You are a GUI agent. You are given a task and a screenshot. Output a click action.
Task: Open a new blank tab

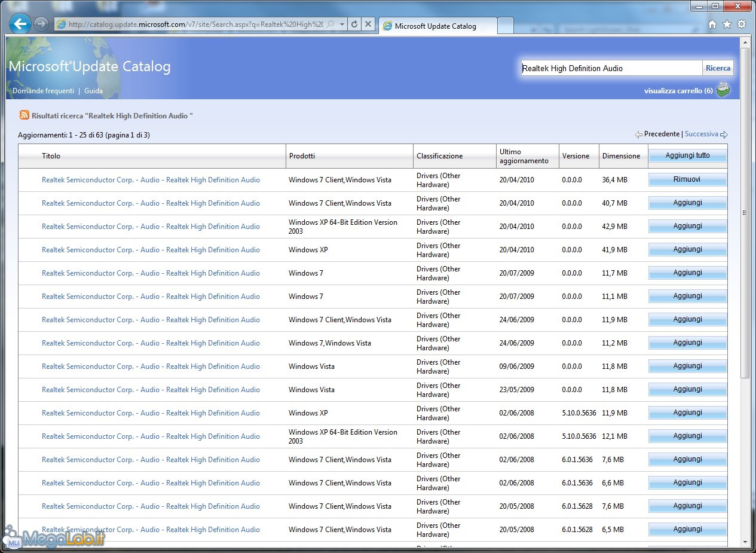(x=505, y=26)
